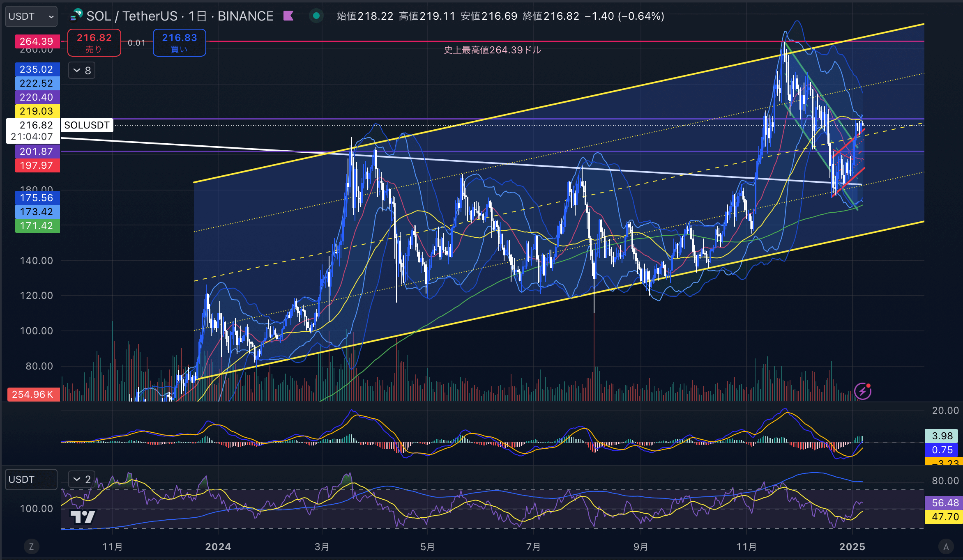Expand the collapsed 2 indicators legend
This screenshot has width=963, height=560.
tap(82, 479)
